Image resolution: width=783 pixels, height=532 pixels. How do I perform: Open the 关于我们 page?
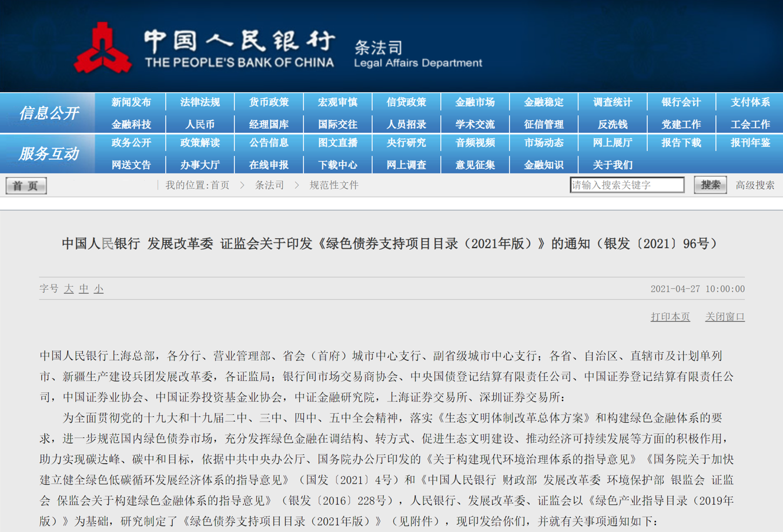pyautogui.click(x=612, y=165)
